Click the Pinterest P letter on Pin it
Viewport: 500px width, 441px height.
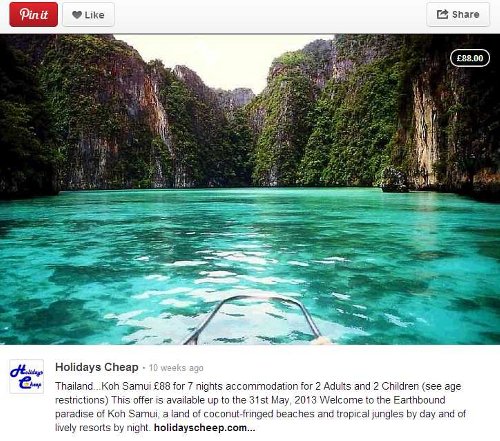pyautogui.click(x=25, y=14)
